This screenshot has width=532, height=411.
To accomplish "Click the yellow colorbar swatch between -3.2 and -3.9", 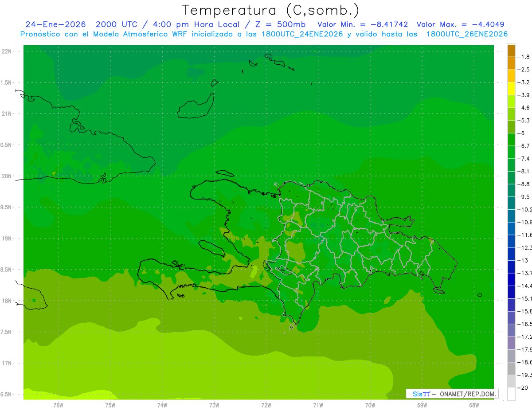I will tap(511, 89).
